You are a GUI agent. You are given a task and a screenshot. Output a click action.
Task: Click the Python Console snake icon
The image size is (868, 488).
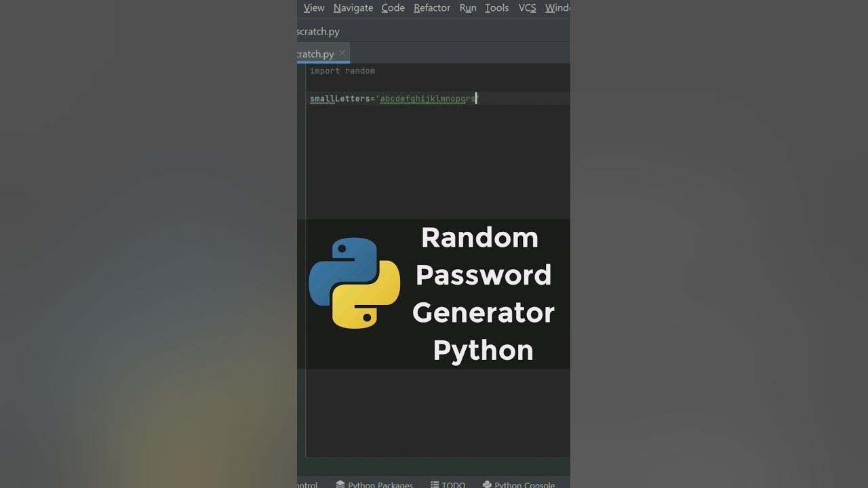pos(487,484)
